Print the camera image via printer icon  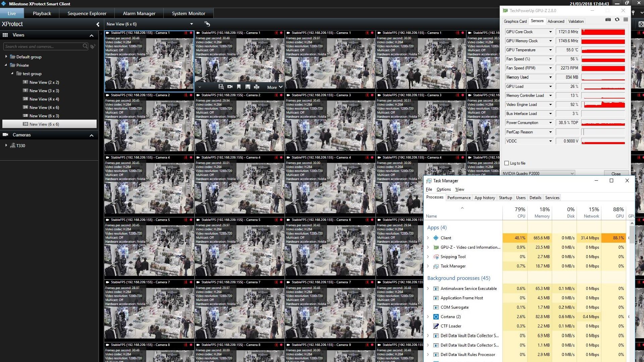257,87
